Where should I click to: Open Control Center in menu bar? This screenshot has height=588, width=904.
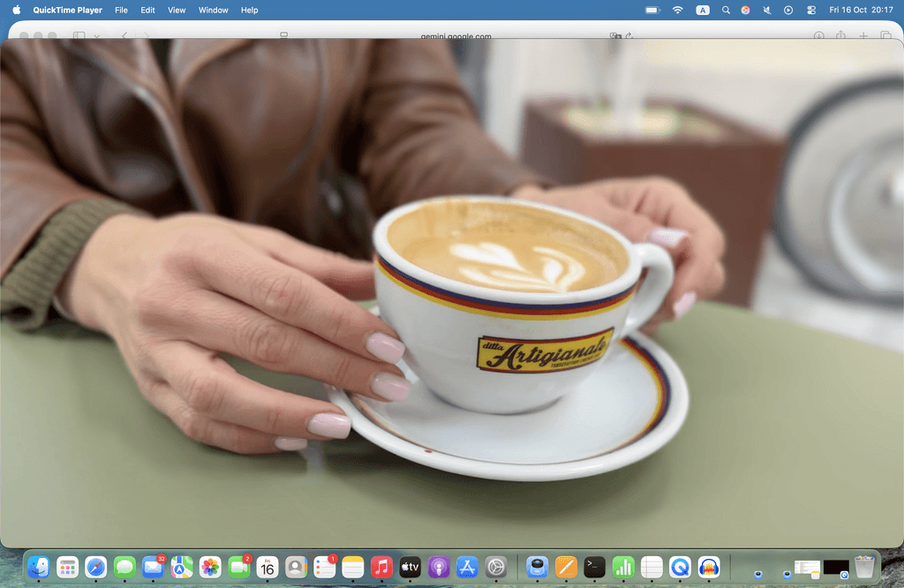pos(811,10)
